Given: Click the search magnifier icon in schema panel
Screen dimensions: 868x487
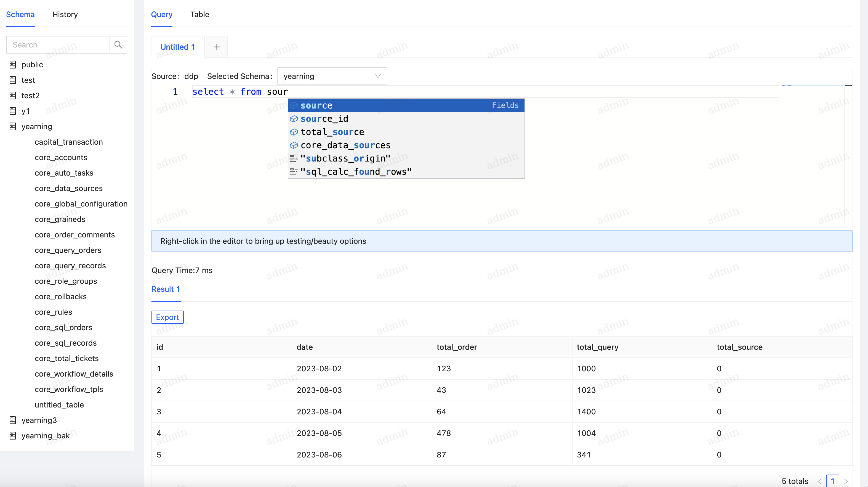Looking at the screenshot, I should pos(119,44).
